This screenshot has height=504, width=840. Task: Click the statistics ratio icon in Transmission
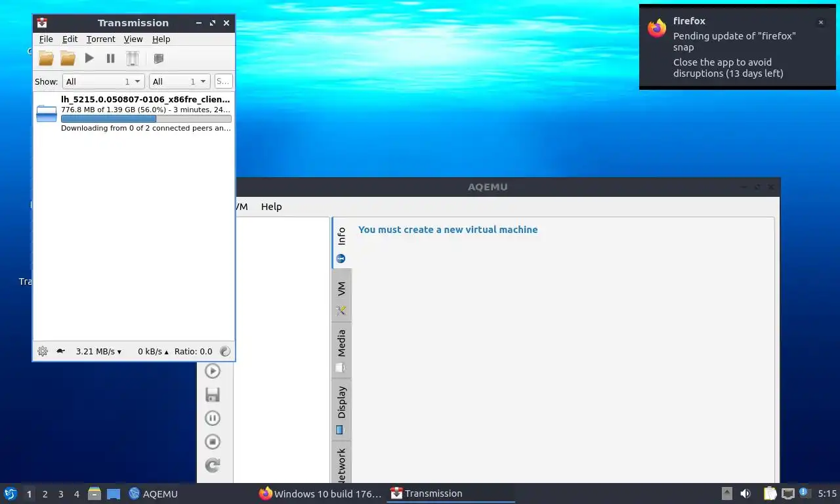(225, 351)
